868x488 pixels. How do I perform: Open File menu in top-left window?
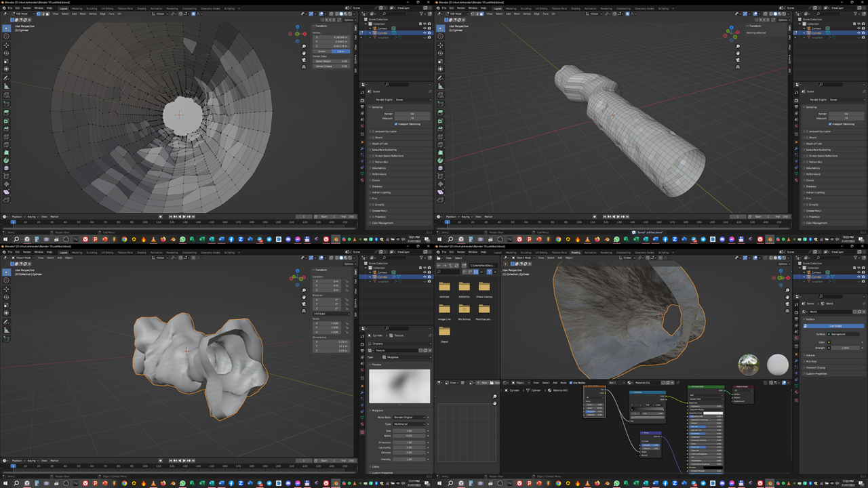point(10,8)
